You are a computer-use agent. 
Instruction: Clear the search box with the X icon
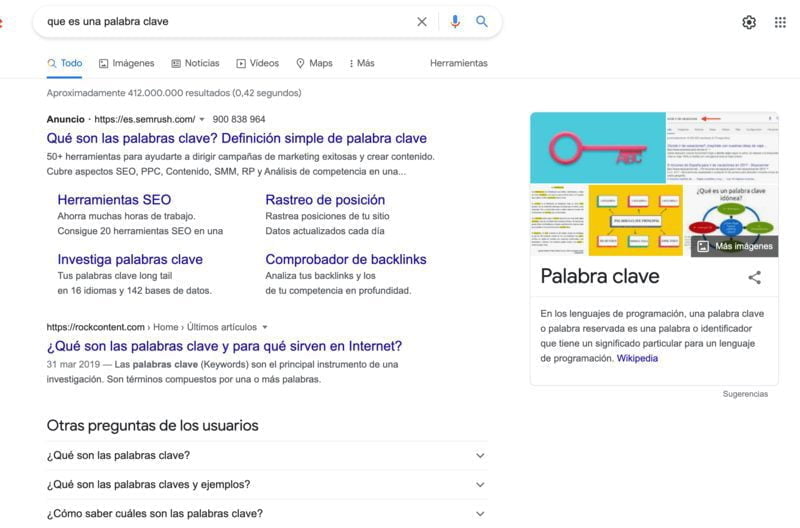coord(421,22)
